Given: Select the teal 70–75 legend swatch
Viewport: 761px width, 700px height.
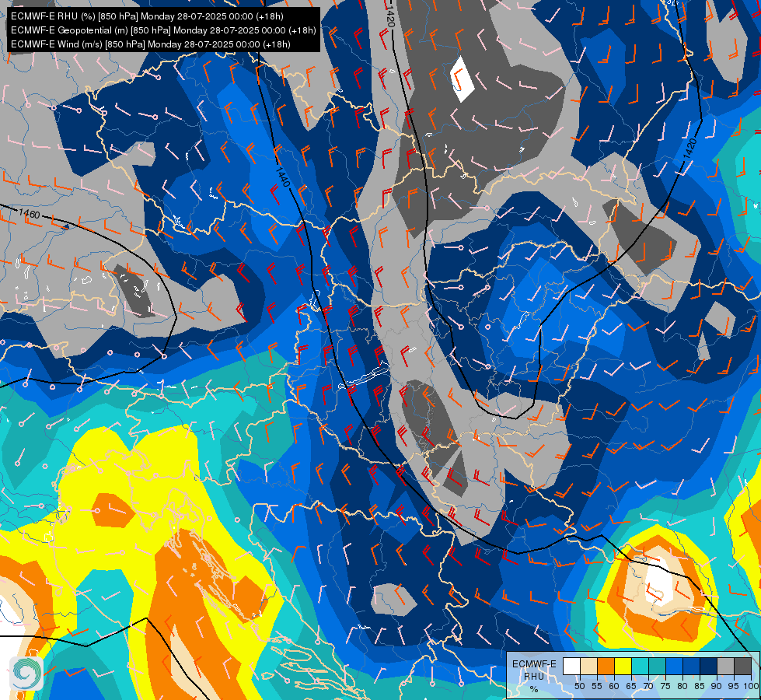Looking at the screenshot, I should [x=657, y=666].
